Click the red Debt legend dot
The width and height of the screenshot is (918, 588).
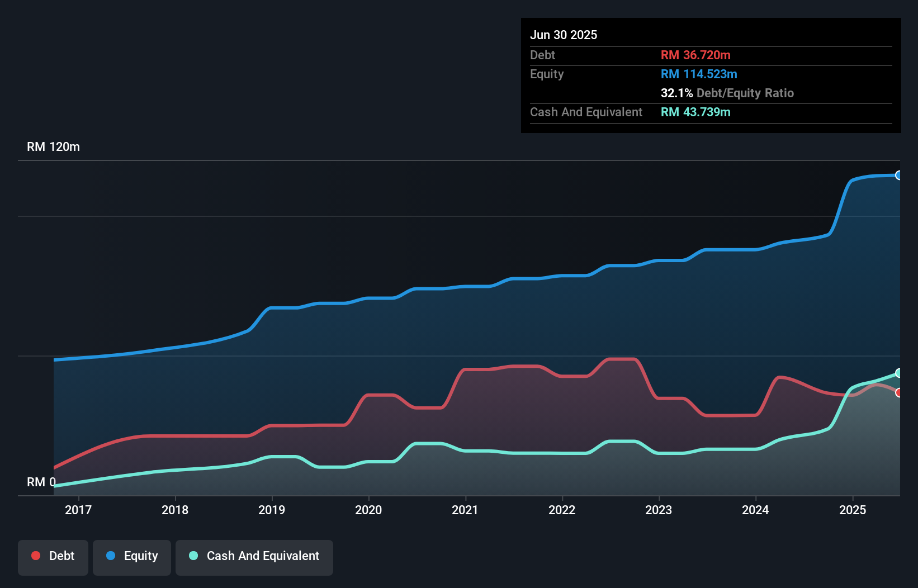point(36,556)
